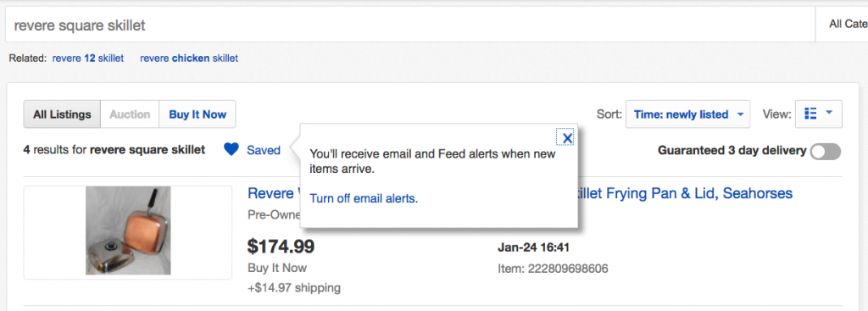
Task: Open related search revere chicken skillet
Action: point(189,58)
